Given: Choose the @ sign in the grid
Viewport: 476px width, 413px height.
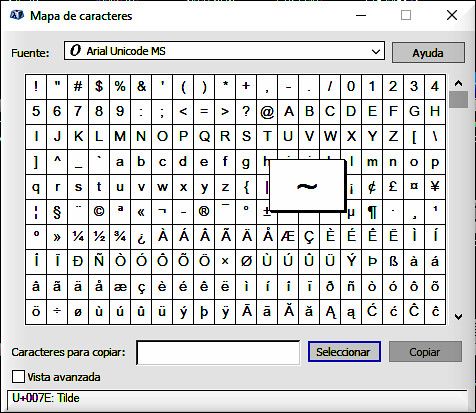Looking at the screenshot, I should point(267,112).
